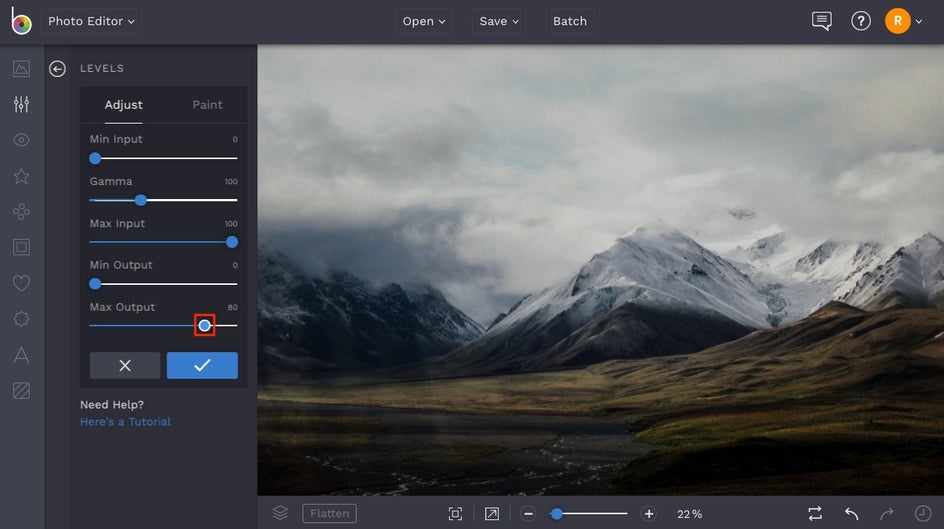Click the mountain photo canvas
The image size is (944, 529).
click(x=600, y=270)
